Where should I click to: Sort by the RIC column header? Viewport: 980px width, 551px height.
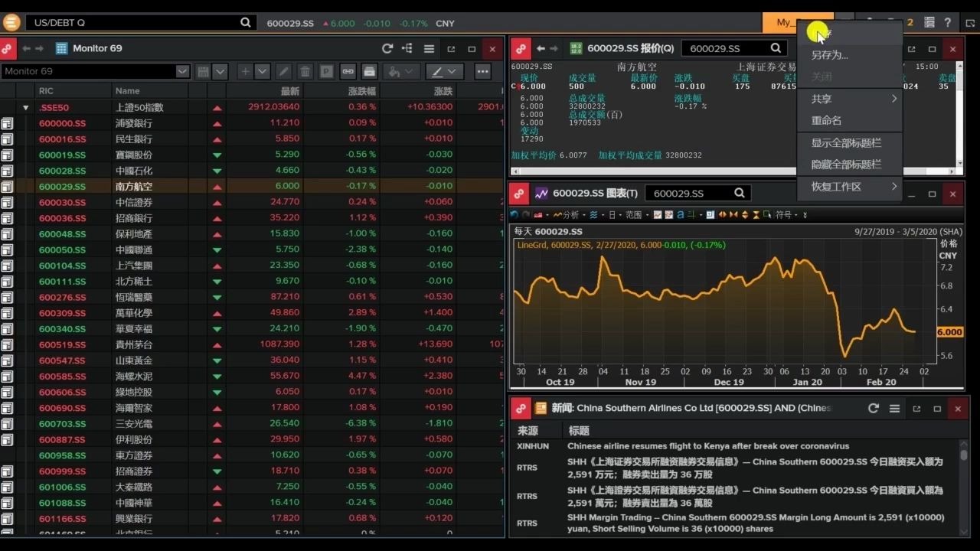point(46,91)
